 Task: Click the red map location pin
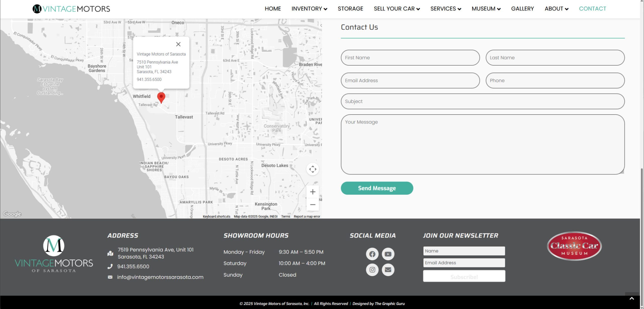point(161,97)
